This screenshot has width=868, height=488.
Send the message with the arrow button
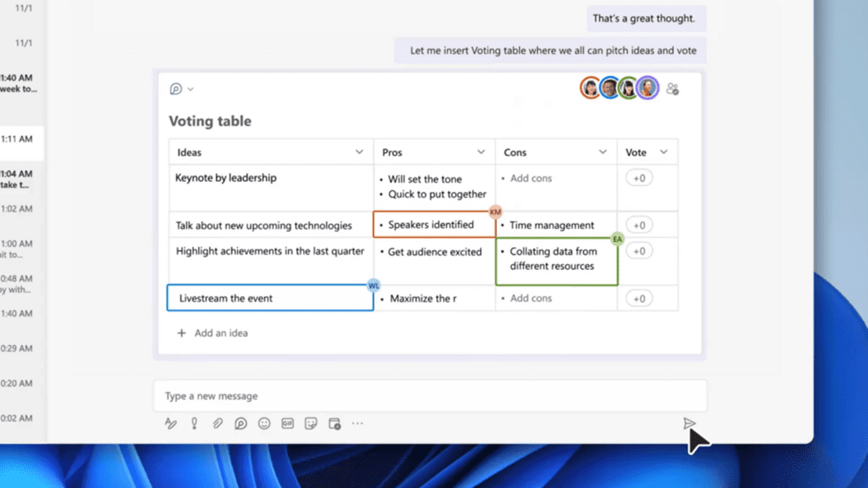[x=689, y=425]
